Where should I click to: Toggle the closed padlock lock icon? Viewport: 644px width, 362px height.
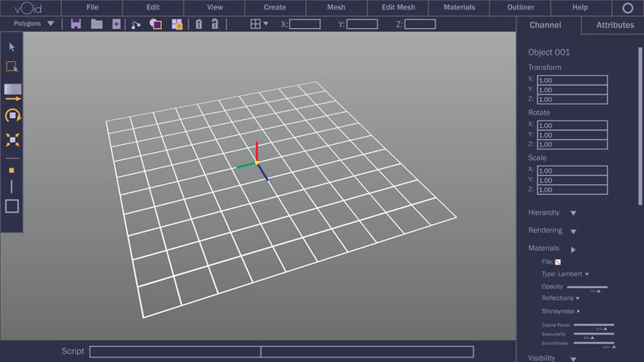[x=198, y=24]
